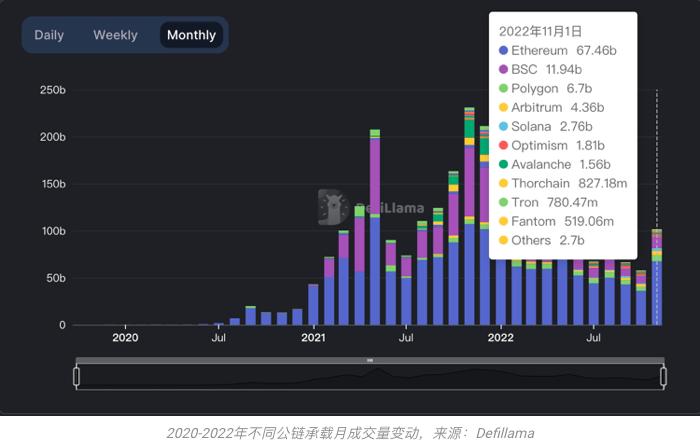Click the 250b label on the y-axis
This screenshot has height=448, width=700.
pos(52,90)
